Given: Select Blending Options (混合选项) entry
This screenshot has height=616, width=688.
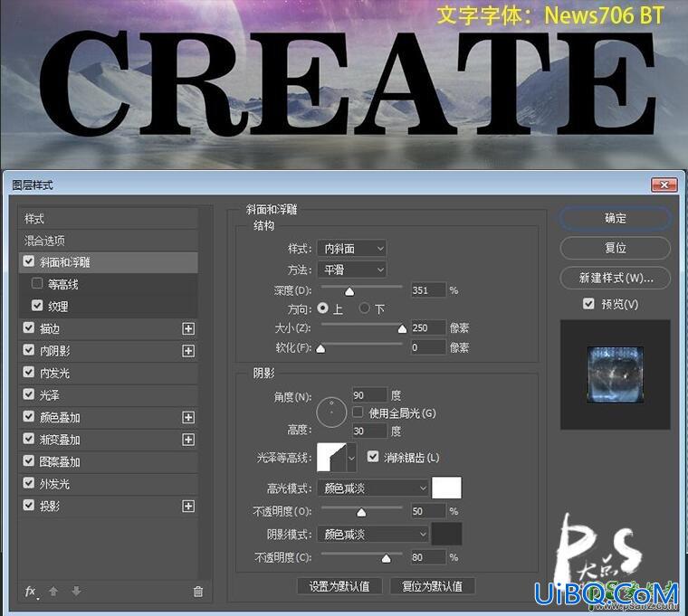Looking at the screenshot, I should 108,241.
